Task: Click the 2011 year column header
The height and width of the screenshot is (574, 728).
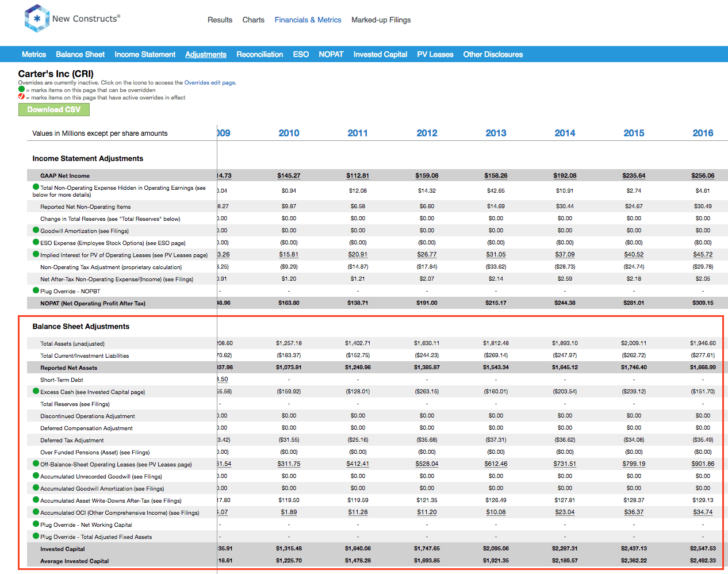Action: point(358,133)
